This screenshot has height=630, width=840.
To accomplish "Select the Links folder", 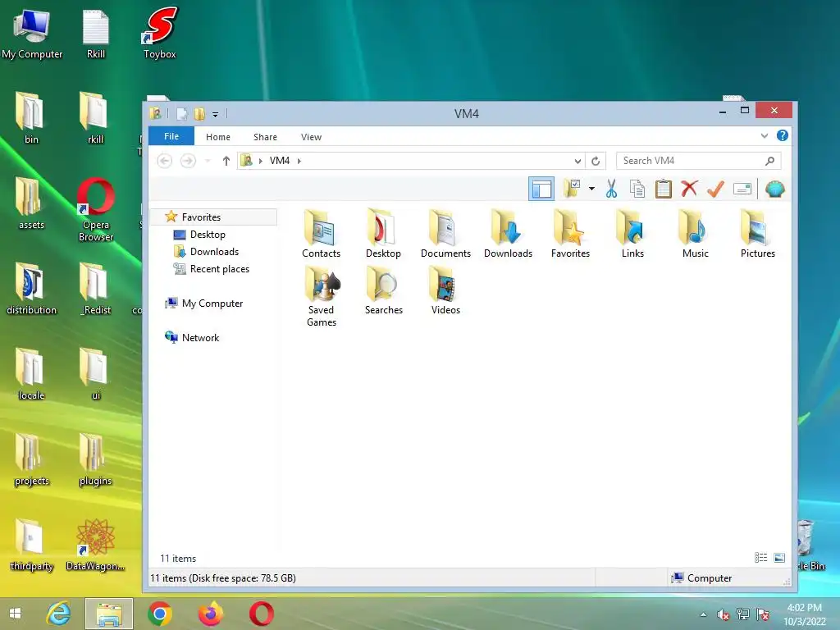I will tap(632, 235).
